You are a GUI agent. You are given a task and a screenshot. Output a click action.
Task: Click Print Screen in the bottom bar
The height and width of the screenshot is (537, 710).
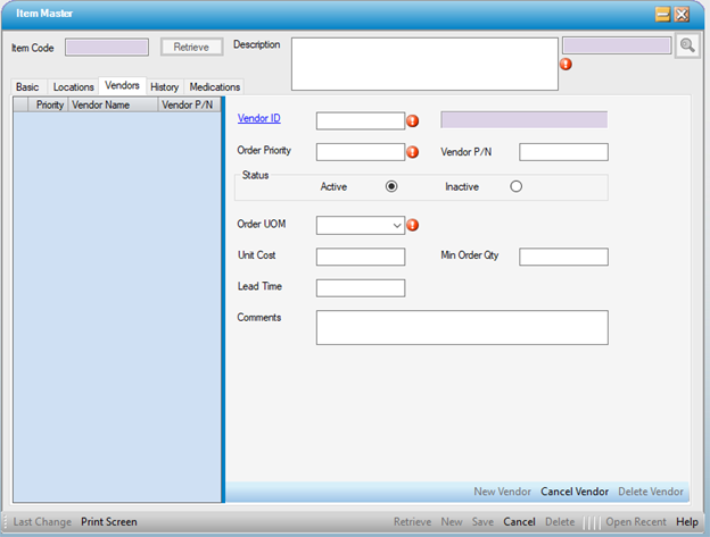coord(109,522)
